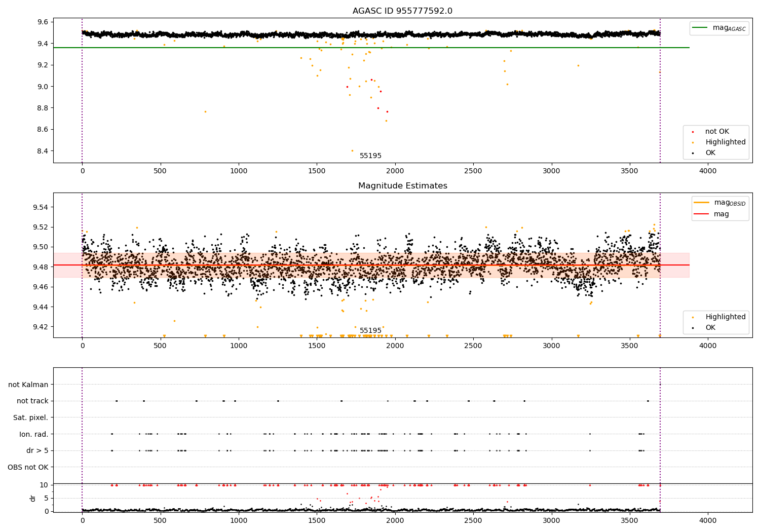Screen dimensions: 760x532
Task: Click the 10 tick on dr axis
Action: 45,485
